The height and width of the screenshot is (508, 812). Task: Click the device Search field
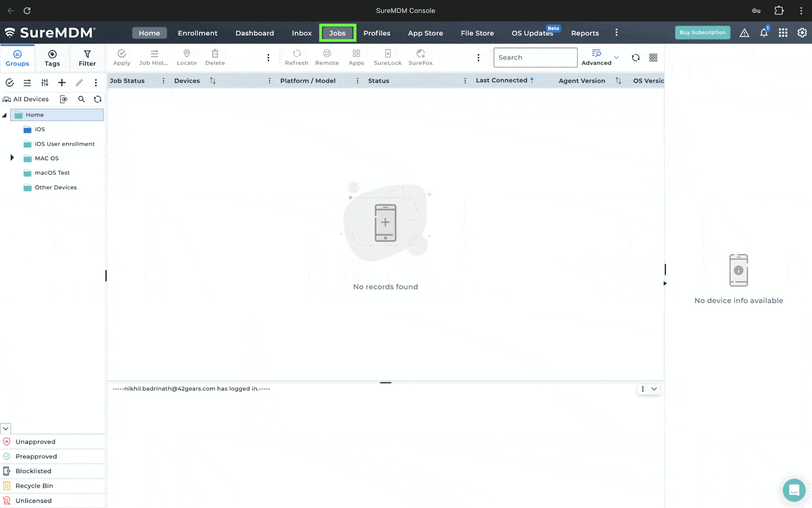(535, 57)
